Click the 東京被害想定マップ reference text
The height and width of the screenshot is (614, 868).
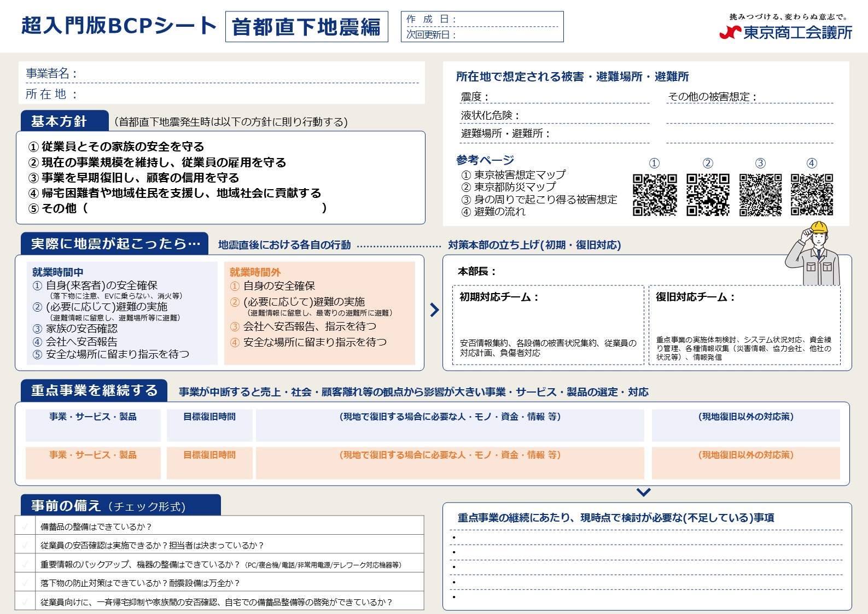coord(519,175)
